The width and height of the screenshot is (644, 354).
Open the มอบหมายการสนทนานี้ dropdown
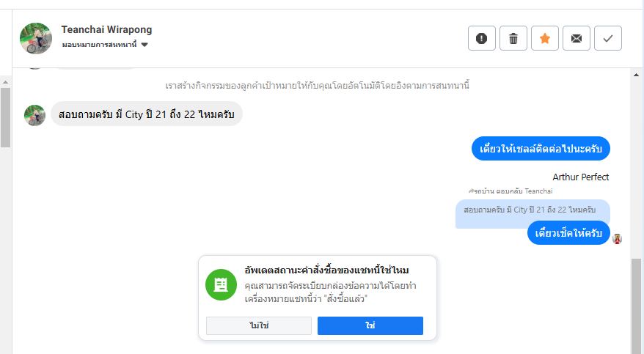pyautogui.click(x=104, y=45)
